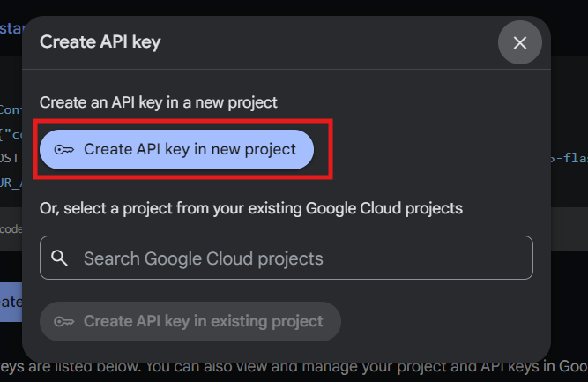Click the blue "Con" code text behind the dialog
Image resolution: width=588 pixels, height=382 pixels.
11,110
